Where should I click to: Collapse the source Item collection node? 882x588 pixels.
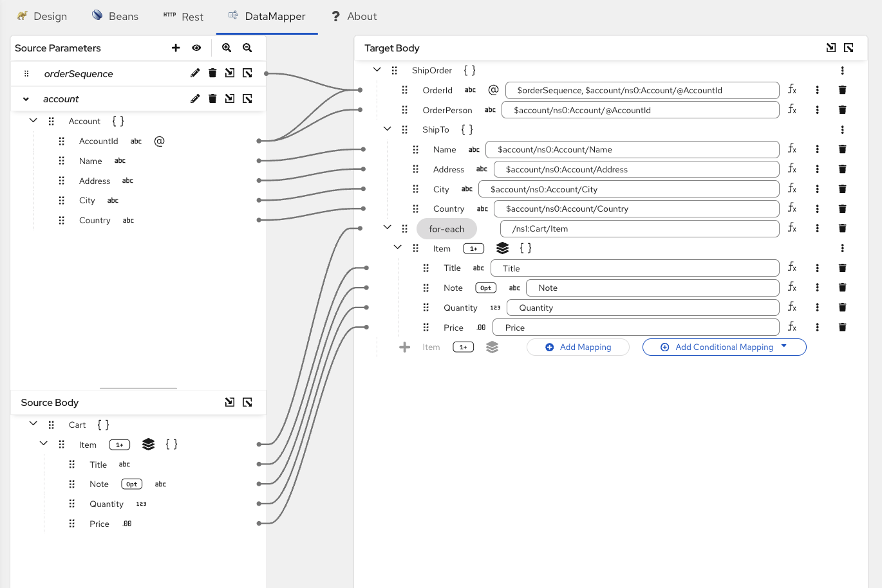click(44, 444)
